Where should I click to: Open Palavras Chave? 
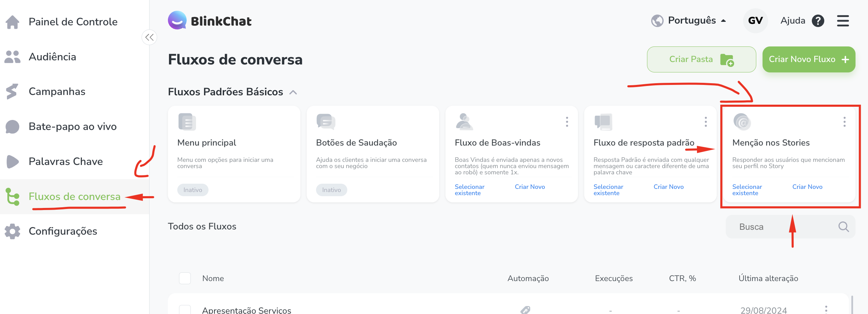(x=66, y=162)
